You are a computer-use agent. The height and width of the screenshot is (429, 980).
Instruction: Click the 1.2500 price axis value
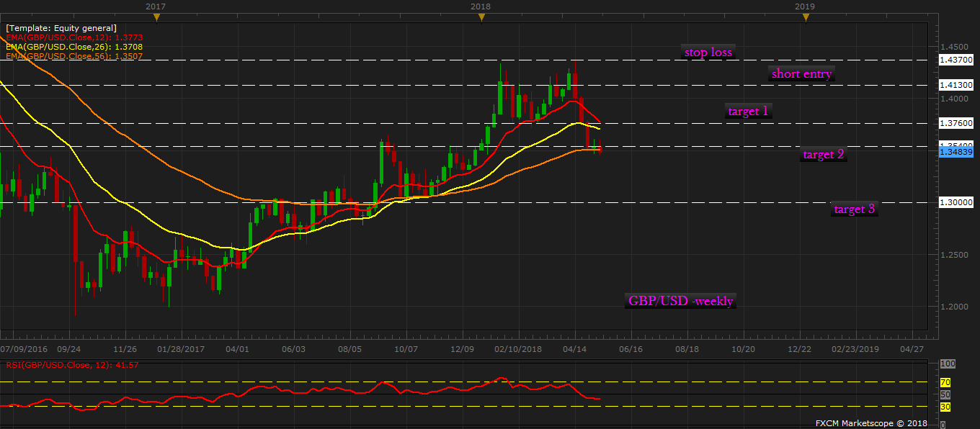click(x=954, y=255)
